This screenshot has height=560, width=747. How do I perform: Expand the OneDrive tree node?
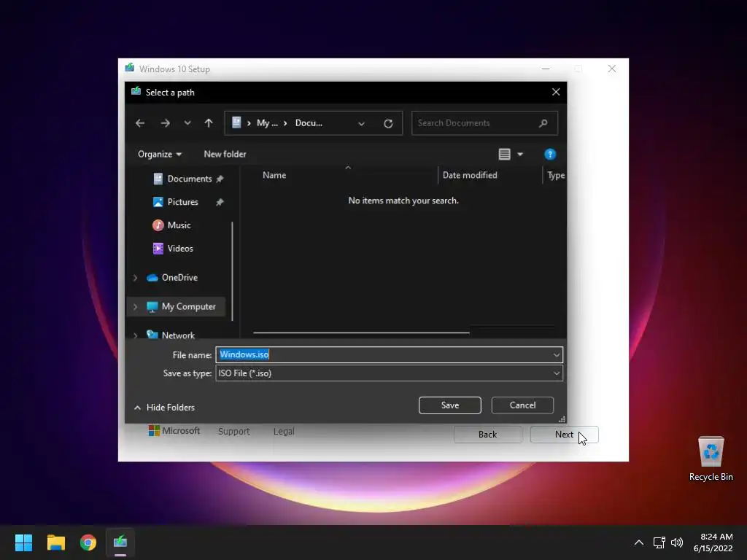[135, 278]
